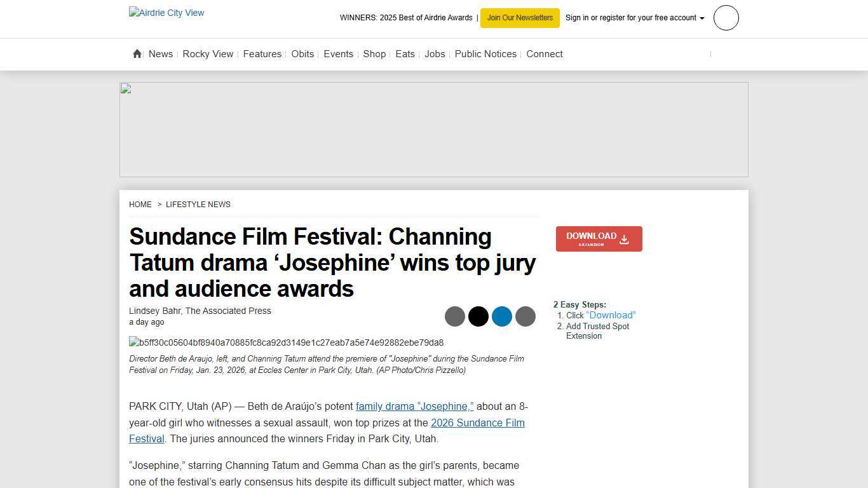Select the Eats navigation tab
Screen dimensions: 868x488
pyautogui.click(x=405, y=54)
